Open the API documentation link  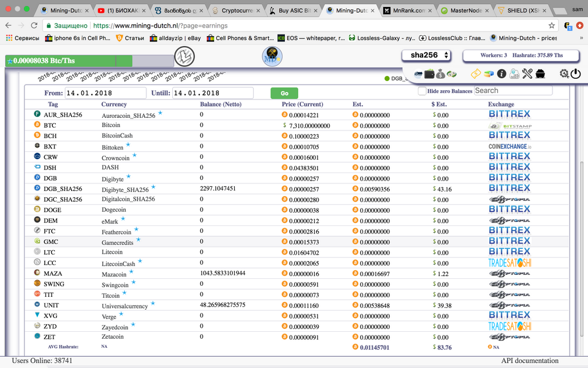click(x=529, y=361)
